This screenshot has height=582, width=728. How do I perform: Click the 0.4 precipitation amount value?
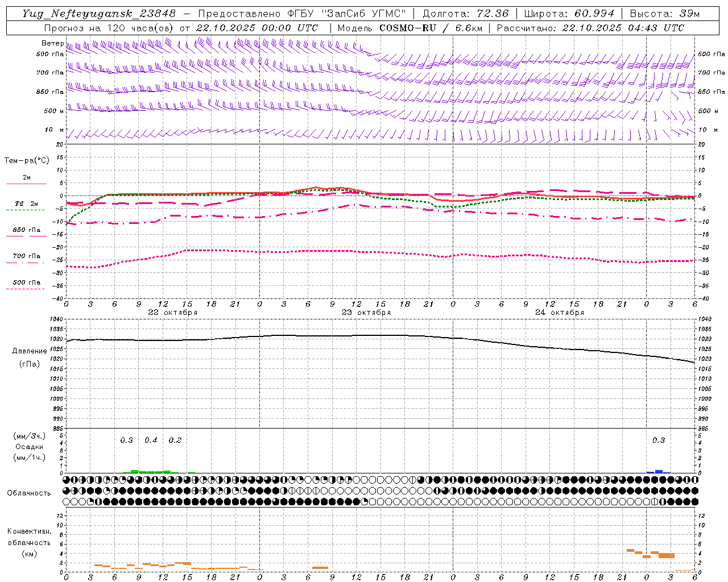151,440
